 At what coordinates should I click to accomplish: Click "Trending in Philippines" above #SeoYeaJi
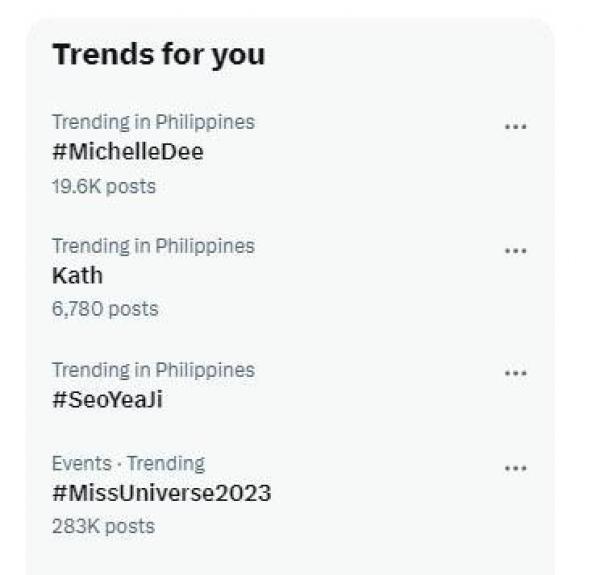click(153, 370)
